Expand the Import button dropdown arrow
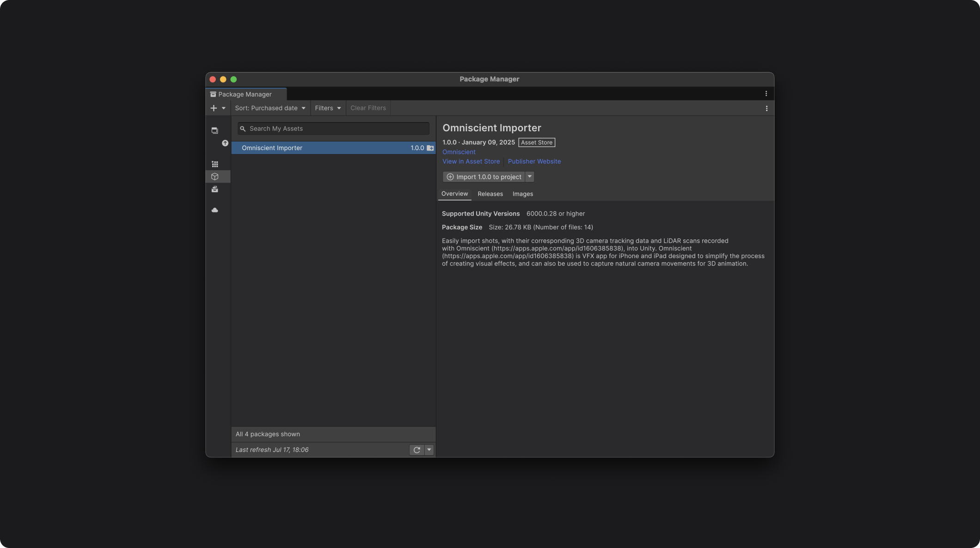This screenshot has height=548, width=980. (x=530, y=177)
